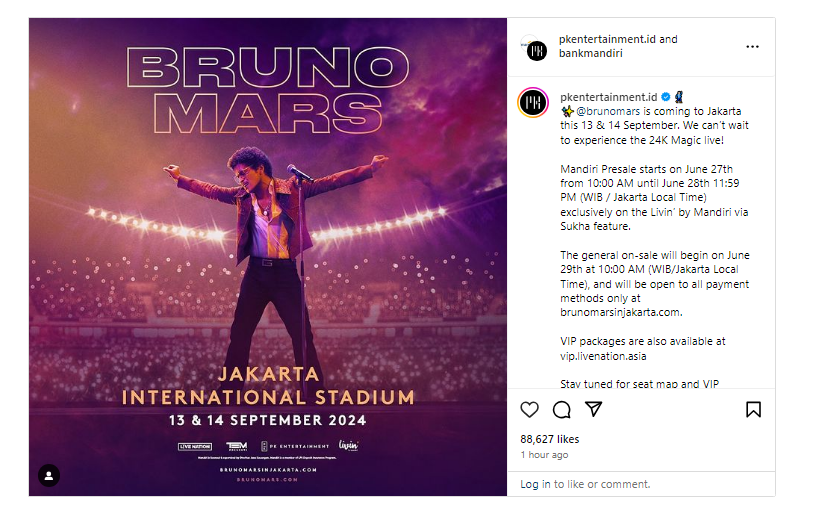
Task: Open the PK avatar beside the caption
Action: (x=533, y=103)
